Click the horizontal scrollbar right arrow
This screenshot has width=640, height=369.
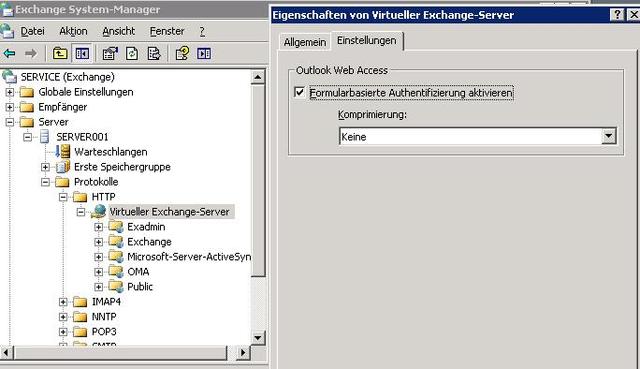tap(243, 352)
